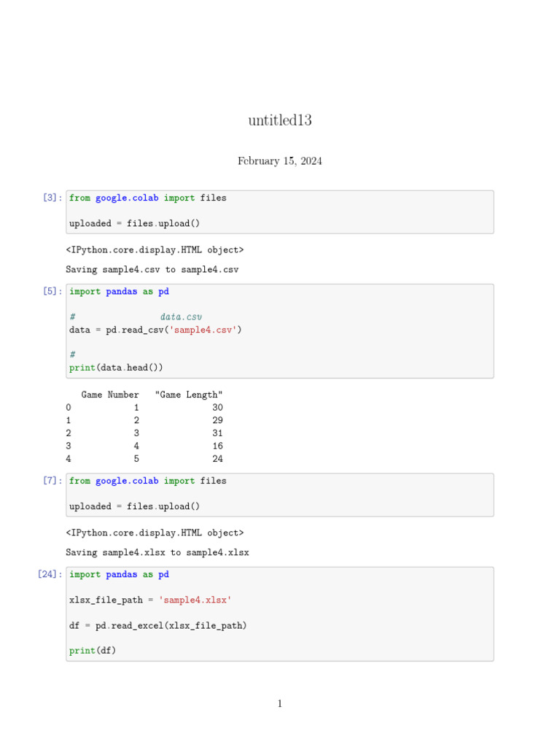Click the line data = pd.read_csv('sample4.csv')
Viewport: 560px width, 747px height.
(155, 330)
